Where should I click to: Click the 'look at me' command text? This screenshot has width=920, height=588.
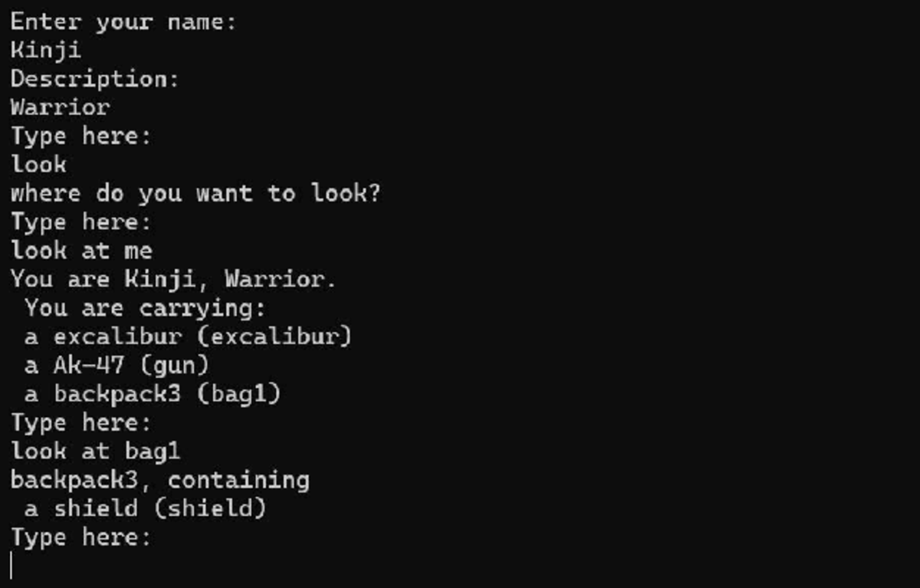pos(81,251)
